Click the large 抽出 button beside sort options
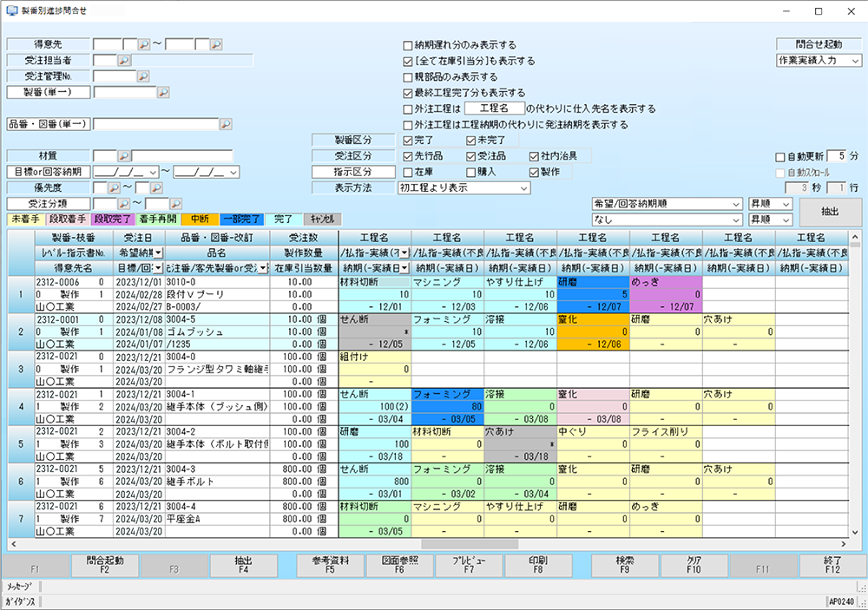Image resolution: width=868 pixels, height=610 pixels. [830, 212]
